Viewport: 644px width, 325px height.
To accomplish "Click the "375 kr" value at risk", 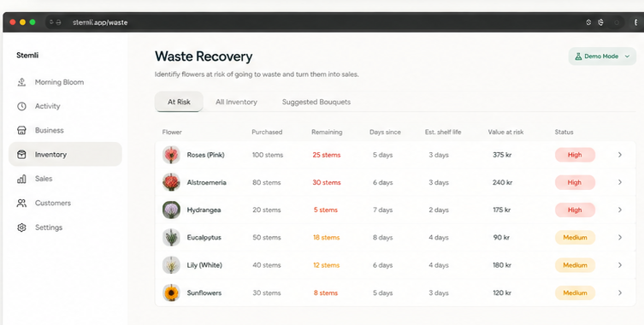I will click(x=502, y=155).
